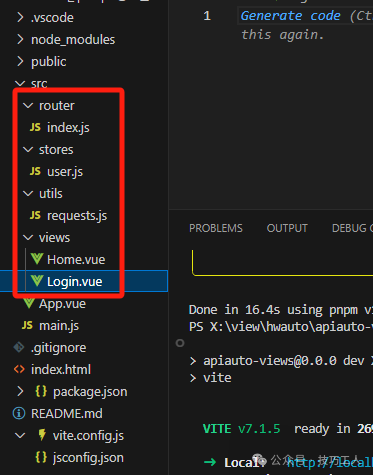Image resolution: width=373 pixels, height=475 pixels.
Task: Click the HTML icon beside index.html
Action: (19, 369)
